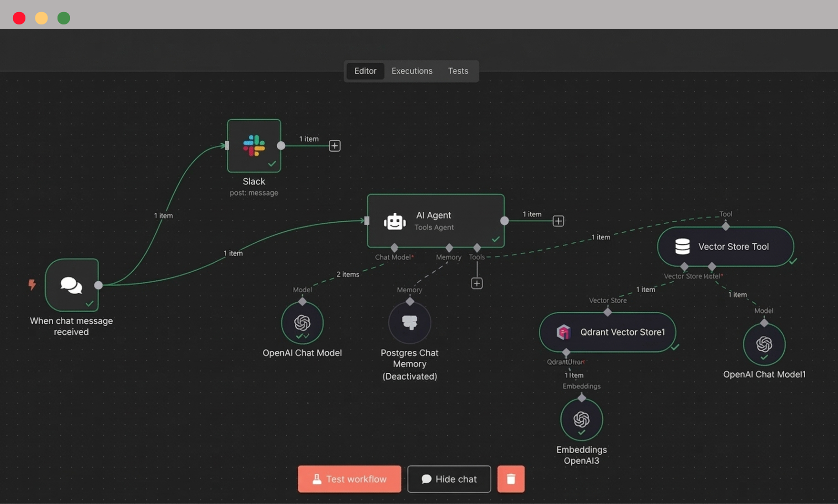Click the OpenAI Chat Model node icon

point(302,323)
